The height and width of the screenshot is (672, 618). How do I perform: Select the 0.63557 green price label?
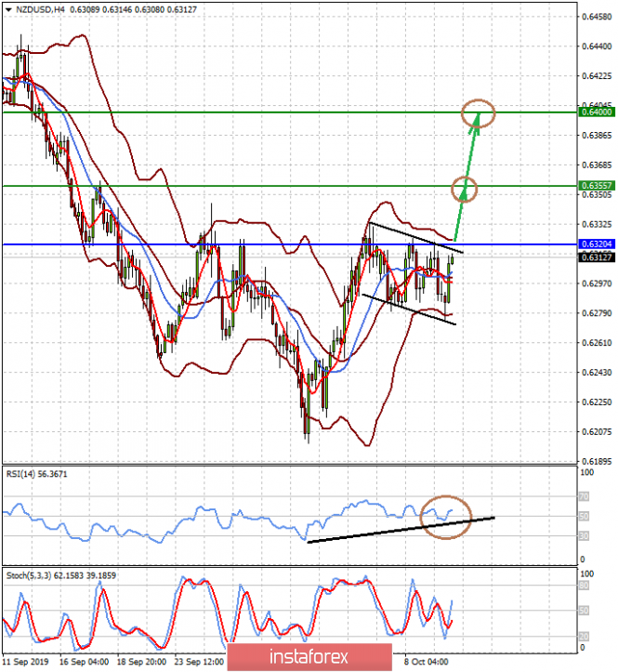(x=597, y=186)
